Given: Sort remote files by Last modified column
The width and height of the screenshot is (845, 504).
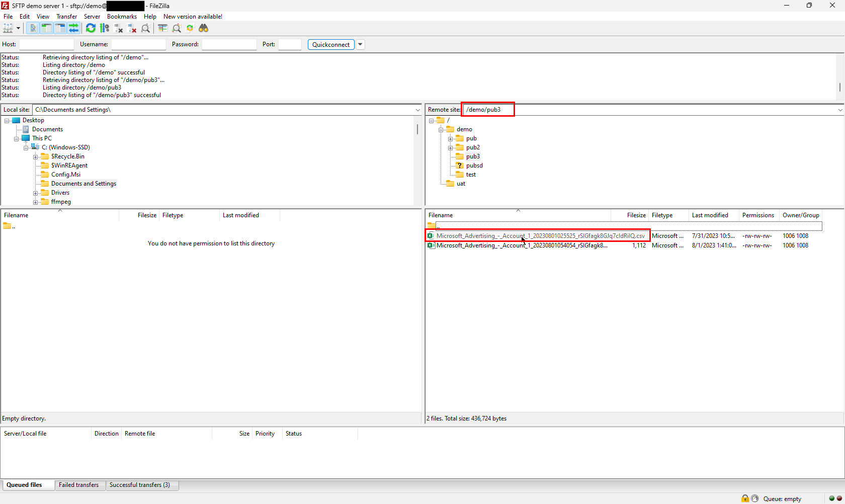Looking at the screenshot, I should click(x=710, y=215).
